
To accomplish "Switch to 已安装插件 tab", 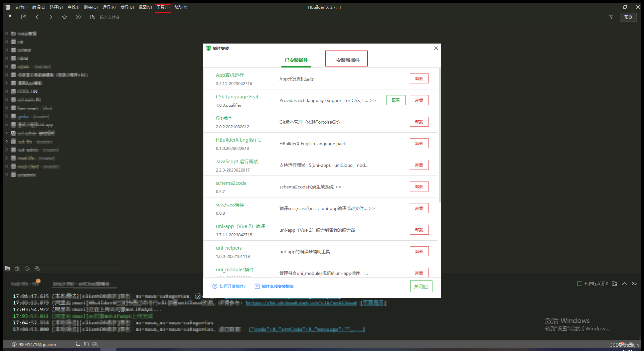I will tap(296, 60).
